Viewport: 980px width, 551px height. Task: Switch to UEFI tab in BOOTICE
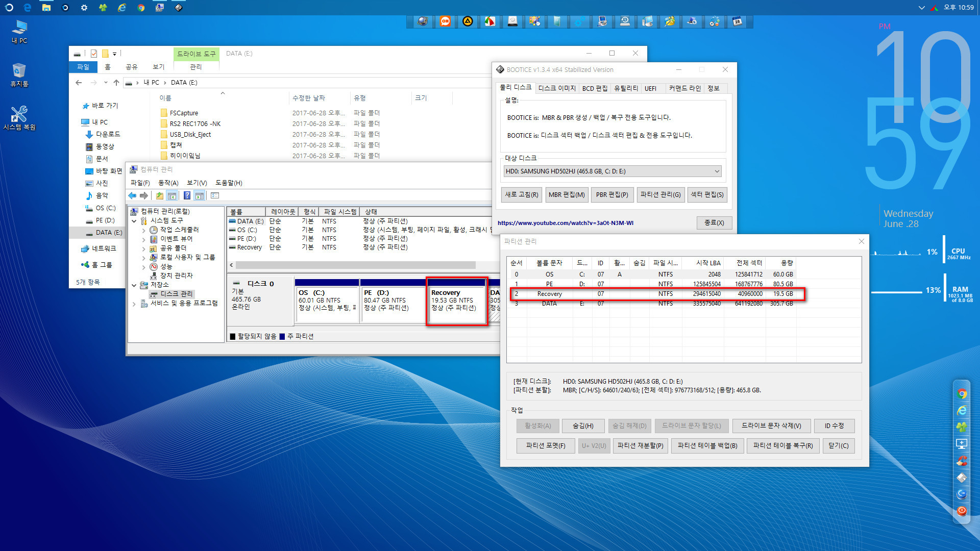tap(650, 88)
